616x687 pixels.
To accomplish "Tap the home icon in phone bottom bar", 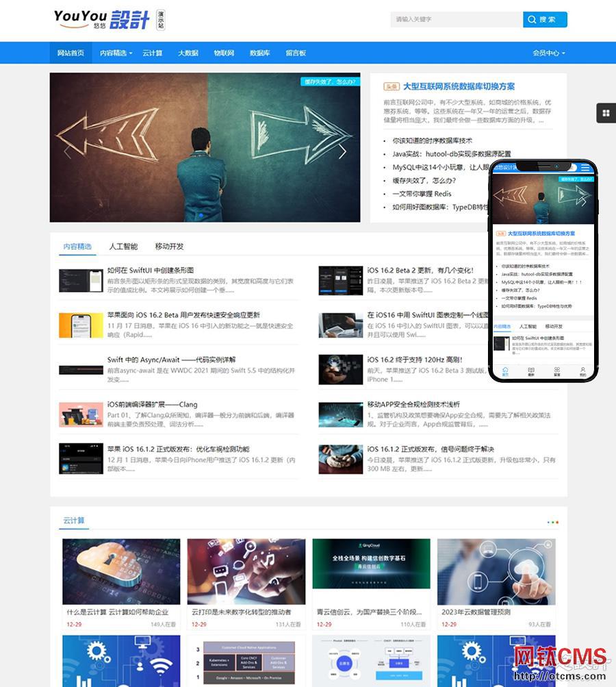I will [504, 371].
